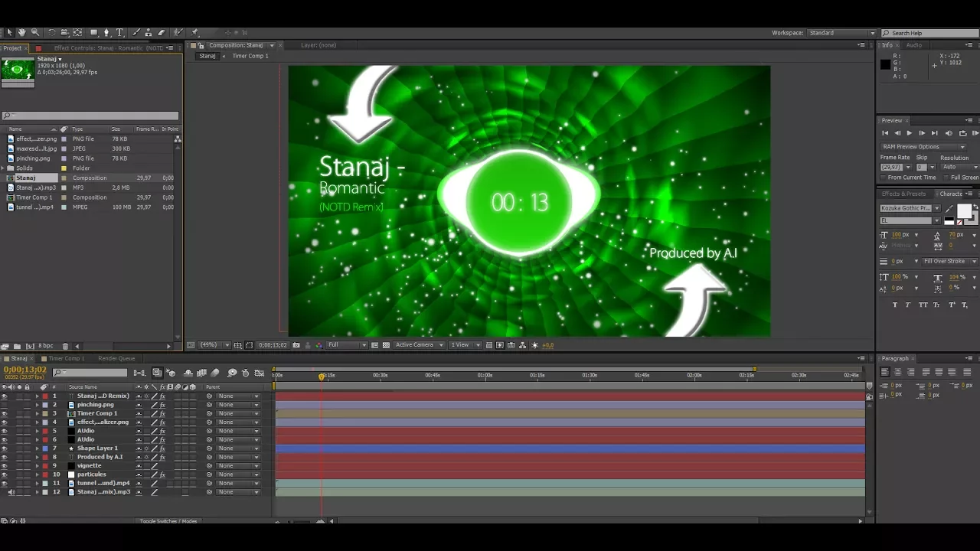
Task: Expand properties of pinching.png layer
Action: tap(37, 405)
